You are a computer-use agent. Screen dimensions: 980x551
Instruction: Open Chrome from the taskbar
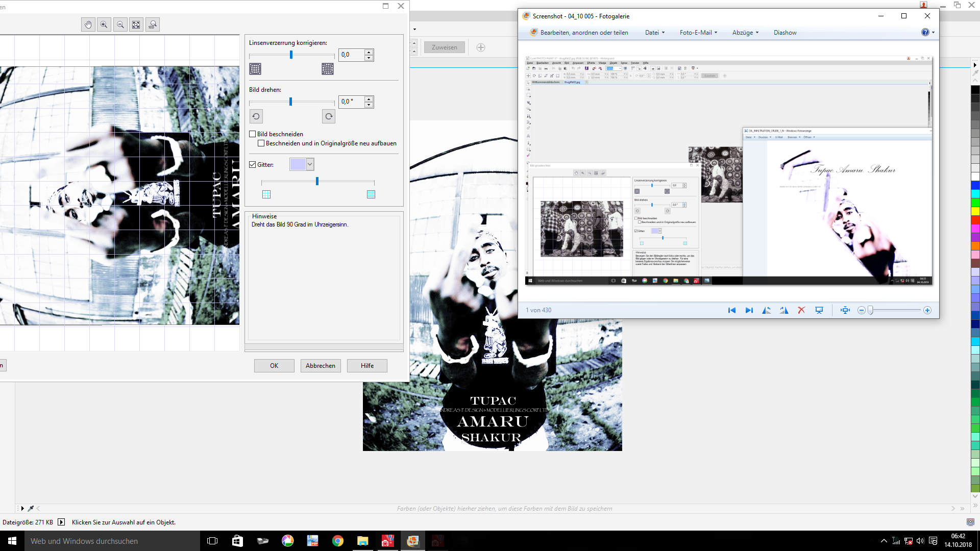coord(337,541)
